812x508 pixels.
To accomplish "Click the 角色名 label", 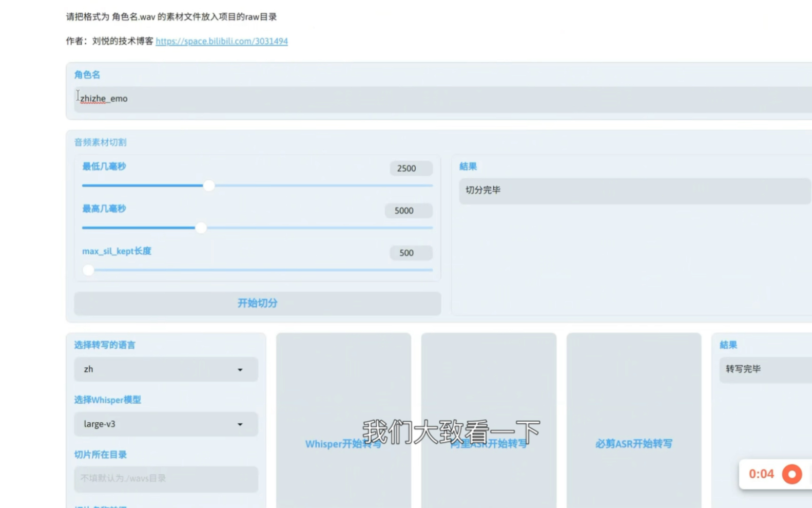I will coord(87,75).
